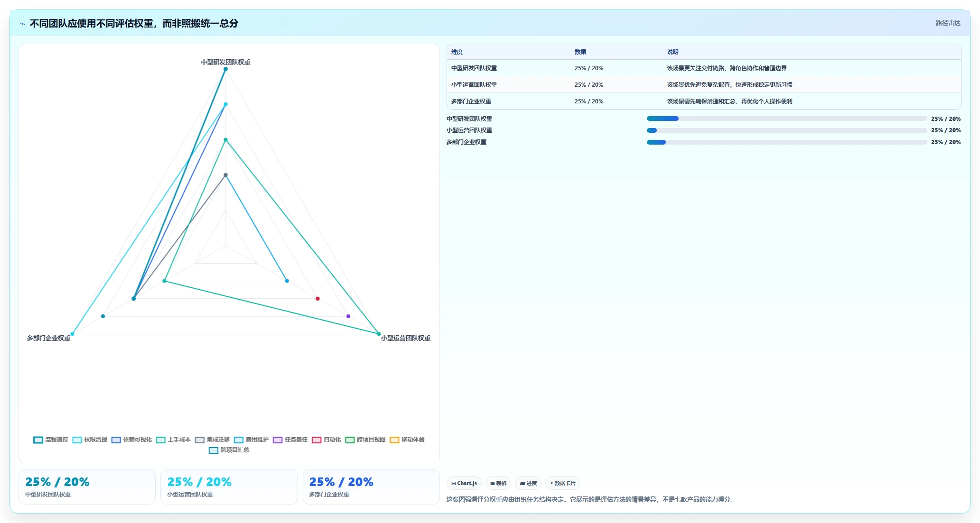This screenshot has height=523, width=980.
Task: Click 25% / 20% value in 多部门企业权重 table row
Action: coord(588,101)
